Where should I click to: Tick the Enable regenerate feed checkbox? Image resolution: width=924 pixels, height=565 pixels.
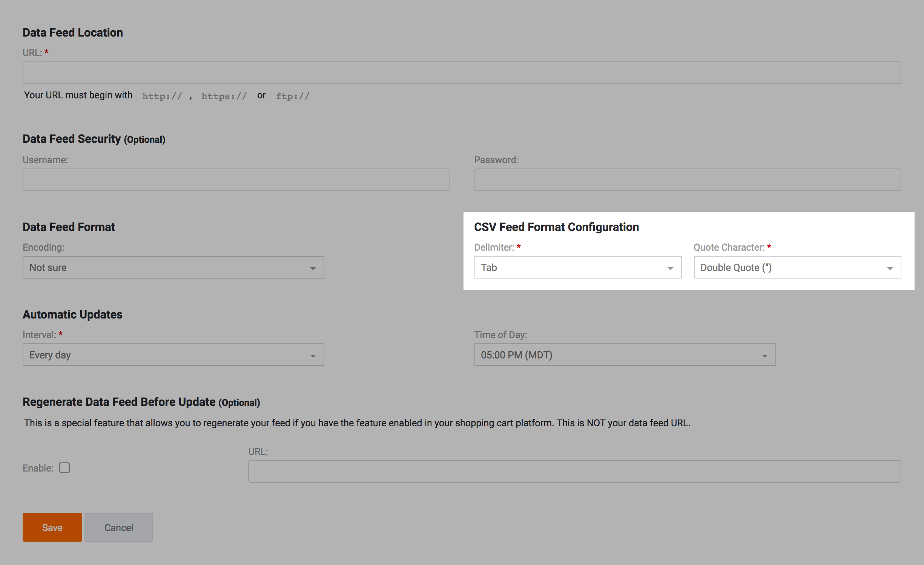[64, 468]
